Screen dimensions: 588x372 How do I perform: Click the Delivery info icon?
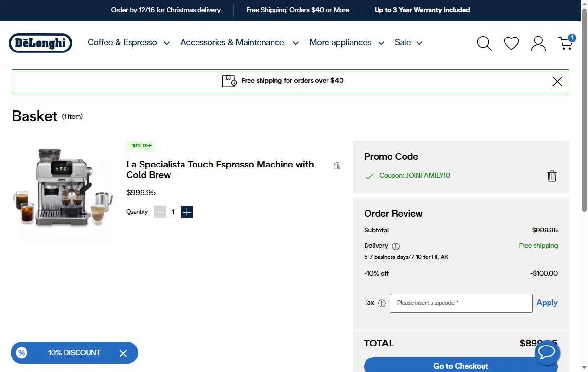[x=396, y=246]
